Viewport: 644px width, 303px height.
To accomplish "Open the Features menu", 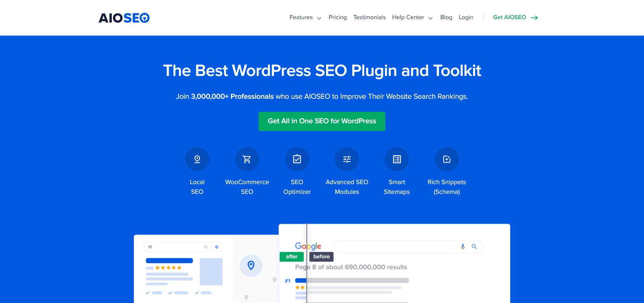I will coord(301,17).
